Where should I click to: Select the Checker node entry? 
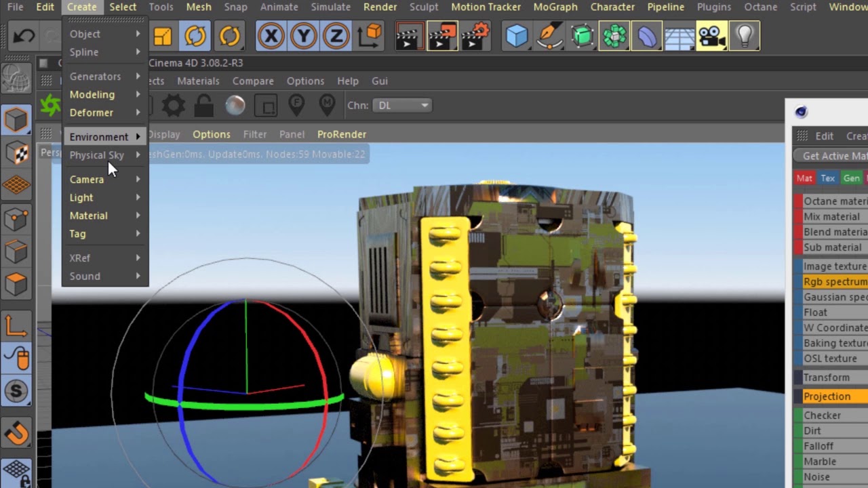pos(831,415)
